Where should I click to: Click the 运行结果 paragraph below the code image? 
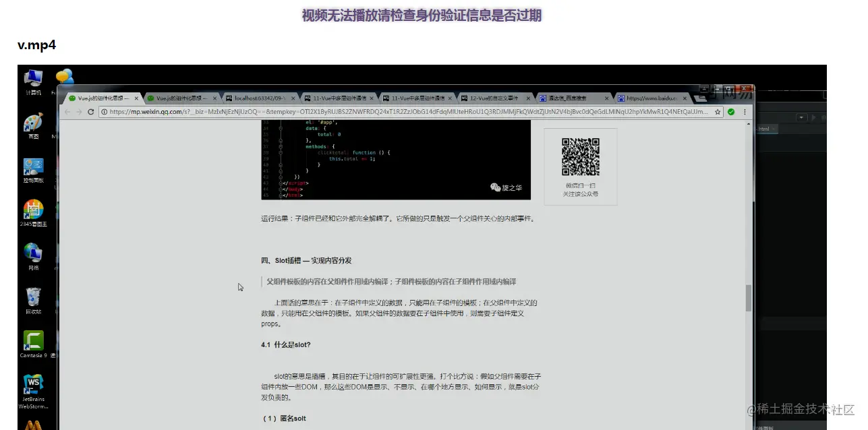point(398,218)
